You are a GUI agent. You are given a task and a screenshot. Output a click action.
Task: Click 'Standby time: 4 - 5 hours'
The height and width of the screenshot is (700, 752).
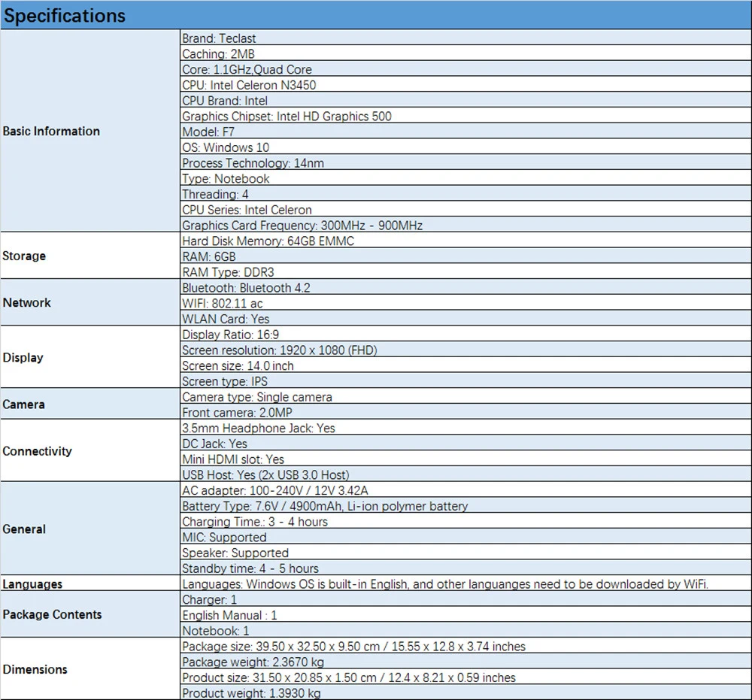[465, 568]
